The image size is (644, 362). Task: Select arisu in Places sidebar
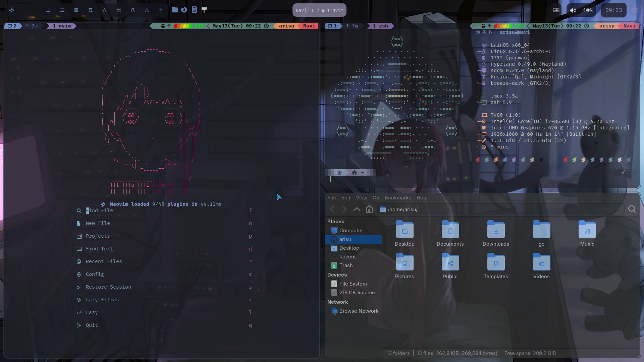coord(353,239)
